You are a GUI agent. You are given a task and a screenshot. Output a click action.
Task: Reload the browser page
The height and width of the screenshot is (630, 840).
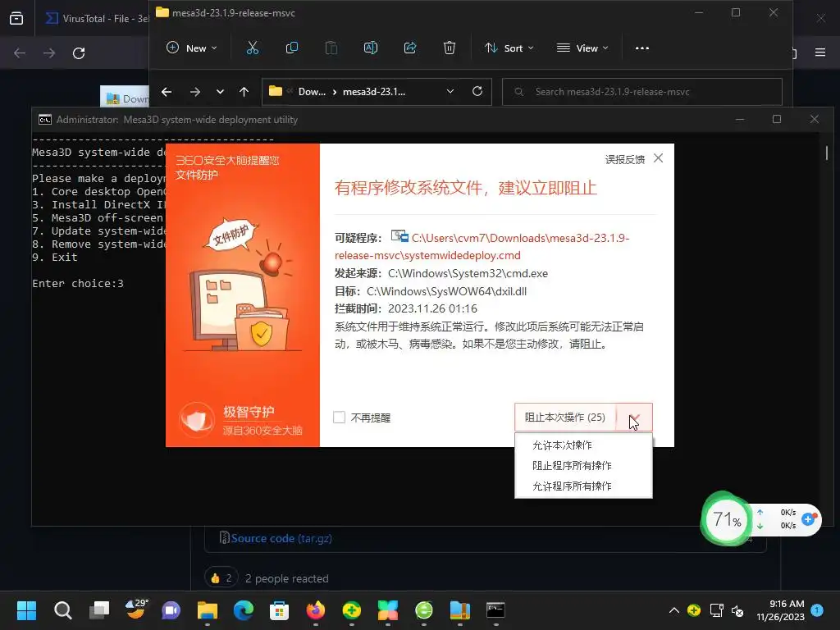[79, 53]
